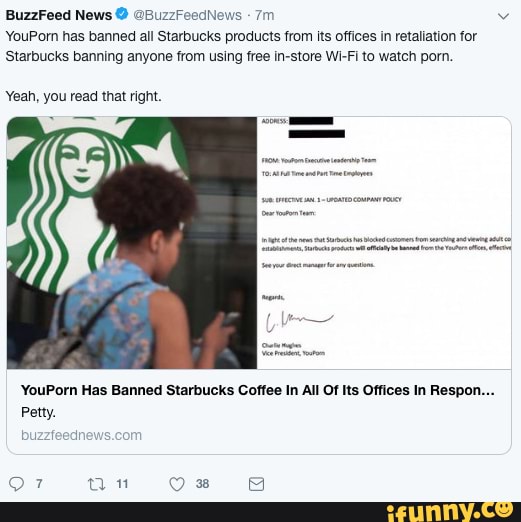
Task: Open BuzzFeed News profile name
Action: pos(59,15)
